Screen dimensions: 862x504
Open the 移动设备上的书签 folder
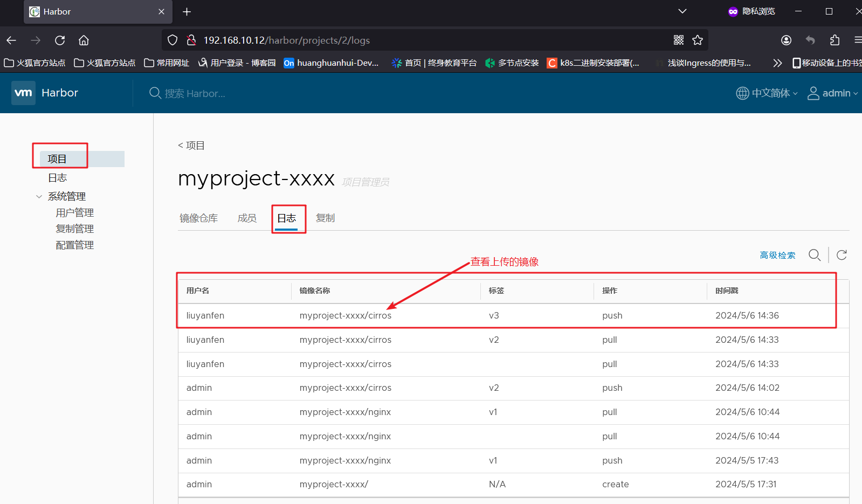pyautogui.click(x=827, y=63)
